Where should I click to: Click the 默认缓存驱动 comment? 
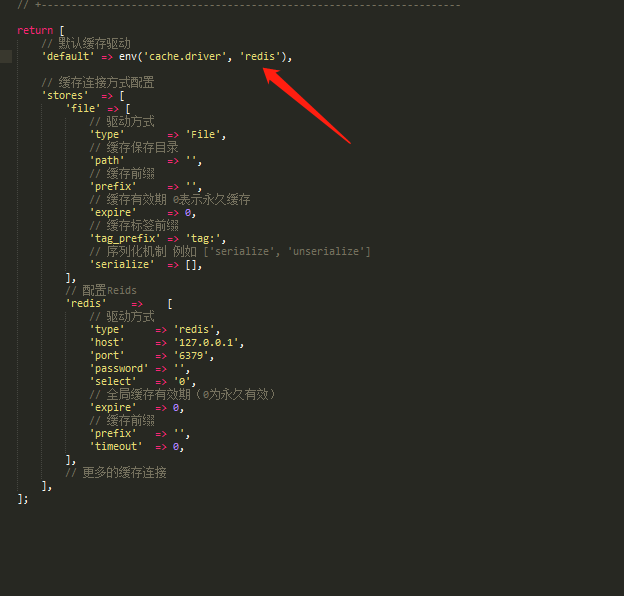pyautogui.click(x=94, y=43)
